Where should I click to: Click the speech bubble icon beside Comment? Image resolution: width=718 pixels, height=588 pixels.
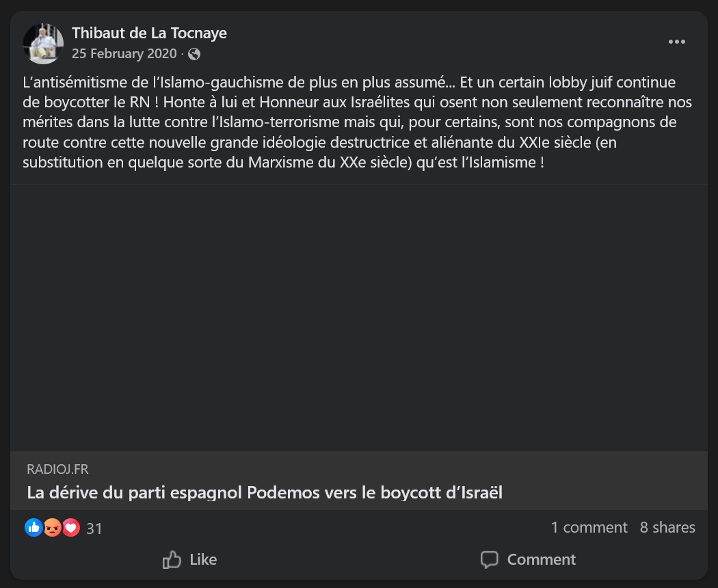490,560
